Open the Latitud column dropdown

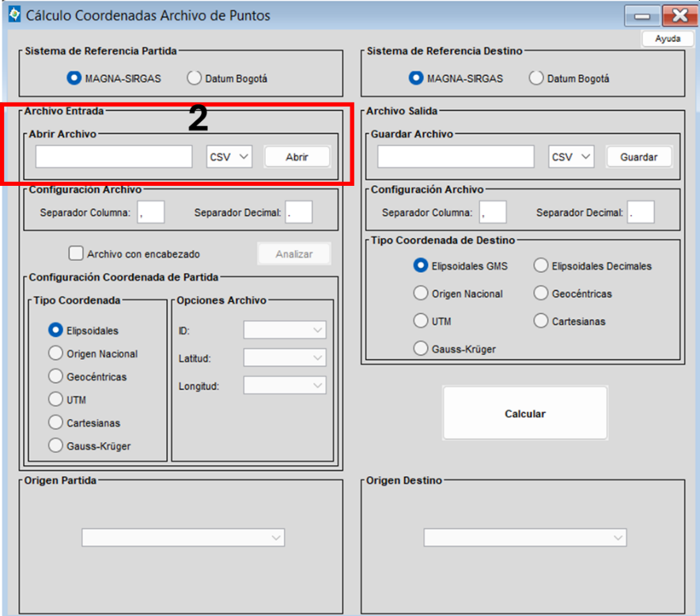(285, 357)
